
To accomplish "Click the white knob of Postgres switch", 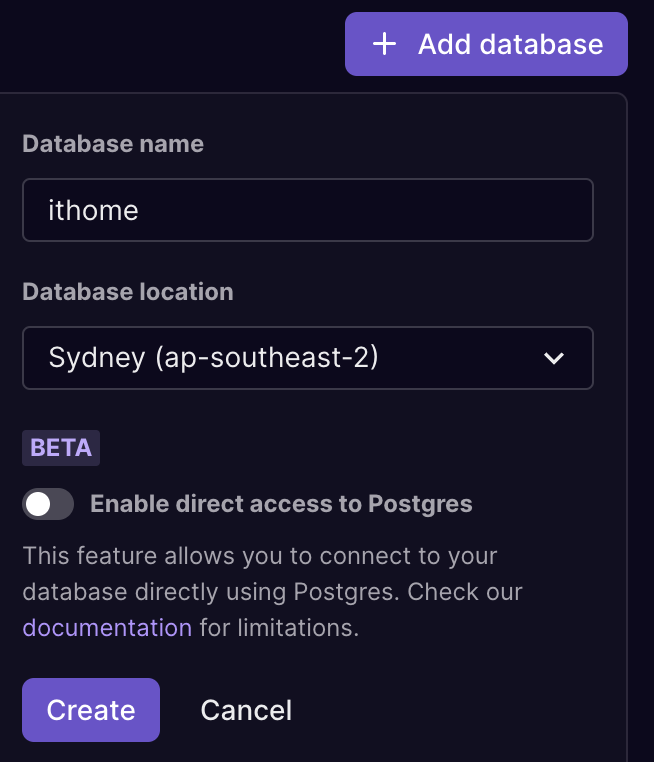I will coord(38,504).
